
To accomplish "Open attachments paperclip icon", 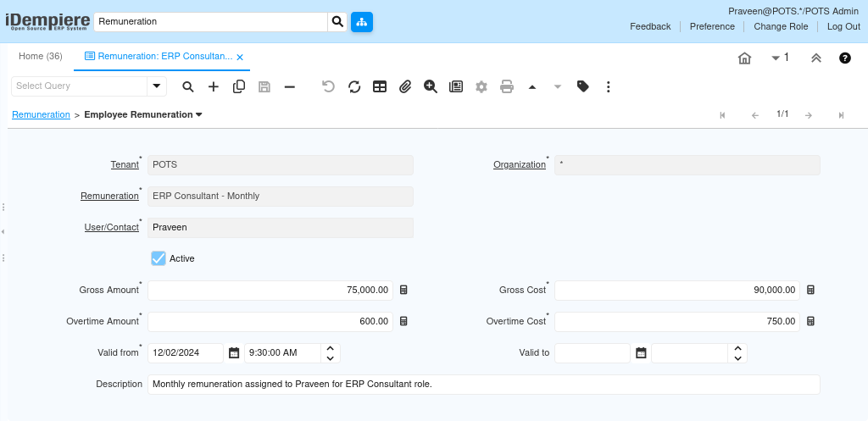I will [405, 87].
